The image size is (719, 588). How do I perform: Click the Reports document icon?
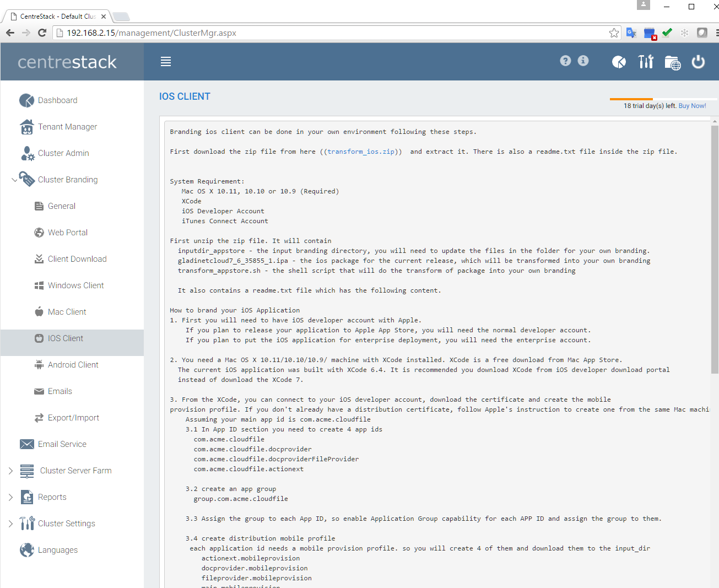[27, 497]
